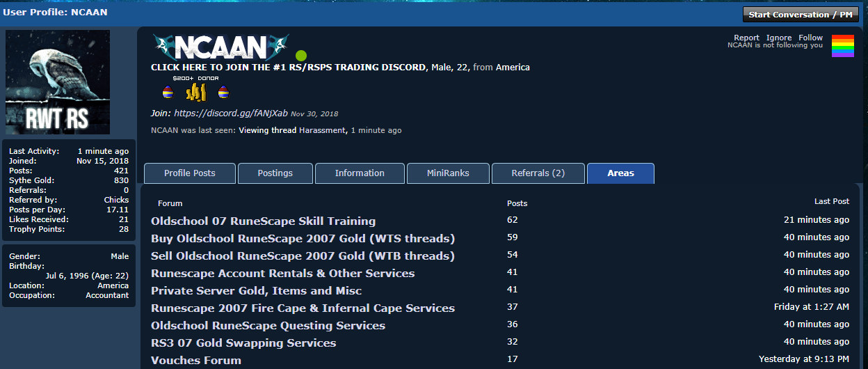Open Private Server Gold, Items and Misc

click(x=256, y=291)
